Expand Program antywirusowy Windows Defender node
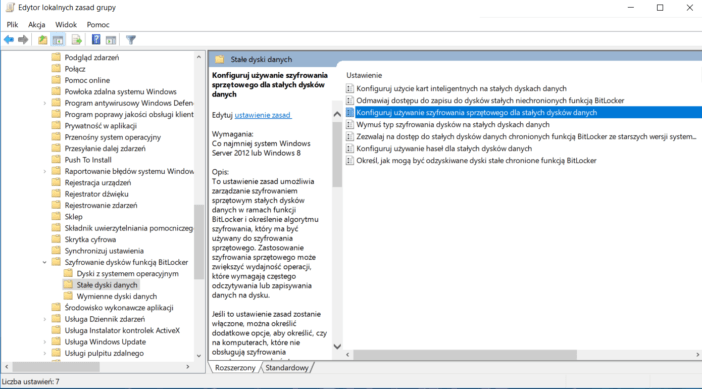Image resolution: width=702 pixels, height=389 pixels. tap(44, 103)
